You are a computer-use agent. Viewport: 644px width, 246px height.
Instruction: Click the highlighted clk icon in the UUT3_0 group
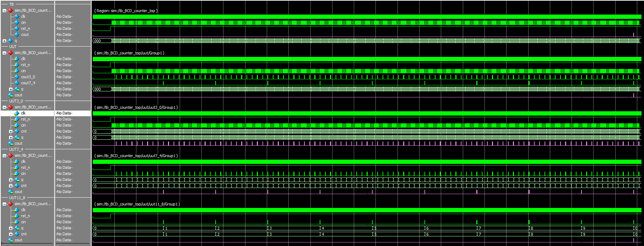[17, 113]
